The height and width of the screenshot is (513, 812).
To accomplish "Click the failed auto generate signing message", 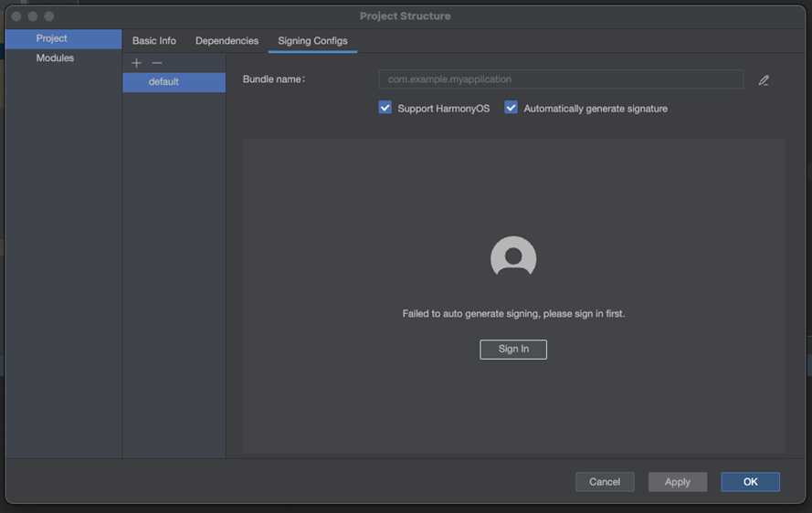I will [513, 314].
